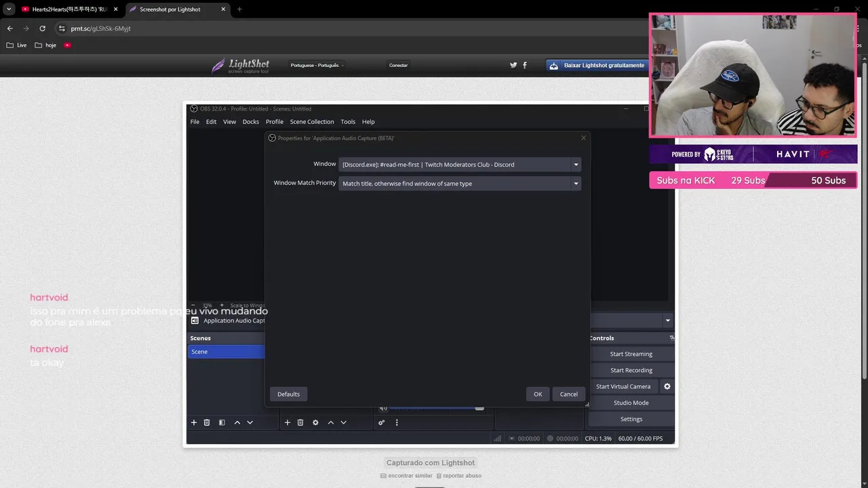Expand dropdown arrow above Controls dock

click(667, 321)
